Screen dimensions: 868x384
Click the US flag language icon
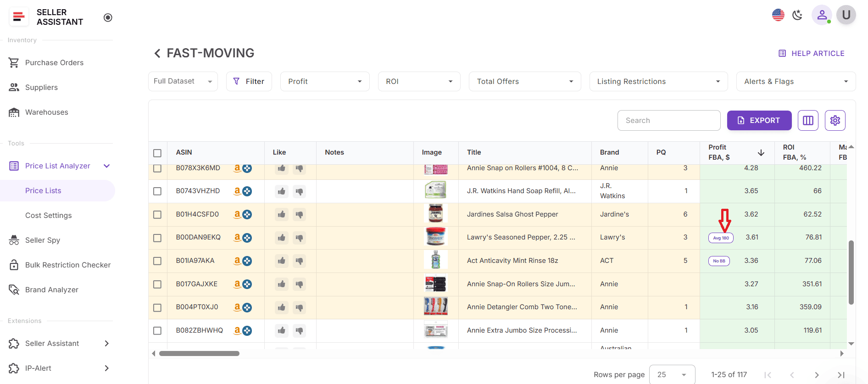778,15
